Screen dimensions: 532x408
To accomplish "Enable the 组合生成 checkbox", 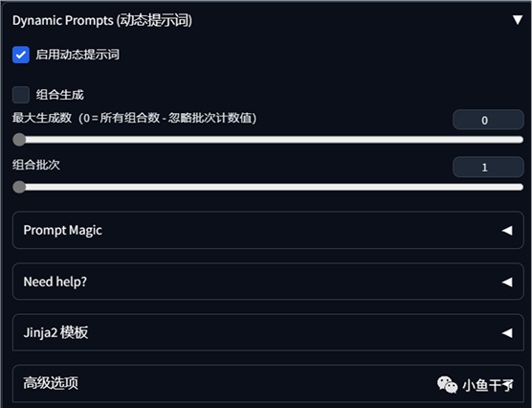I will [21, 95].
